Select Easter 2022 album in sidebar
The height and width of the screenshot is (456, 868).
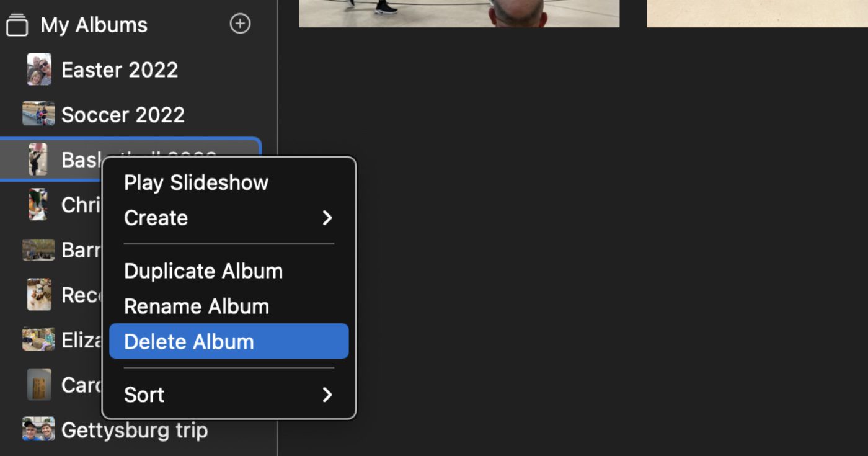(x=120, y=69)
